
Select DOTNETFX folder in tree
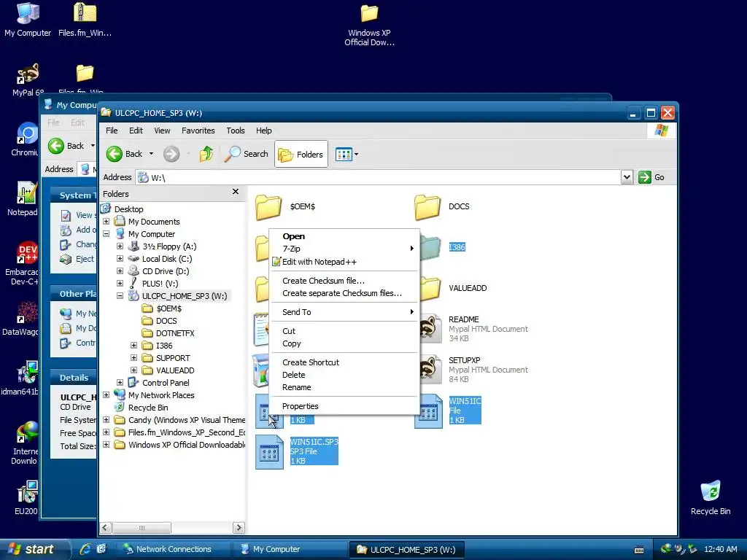click(175, 332)
